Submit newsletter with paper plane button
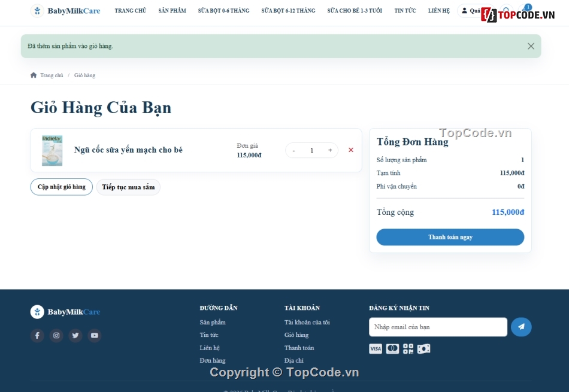The width and height of the screenshot is (569, 392). click(521, 327)
